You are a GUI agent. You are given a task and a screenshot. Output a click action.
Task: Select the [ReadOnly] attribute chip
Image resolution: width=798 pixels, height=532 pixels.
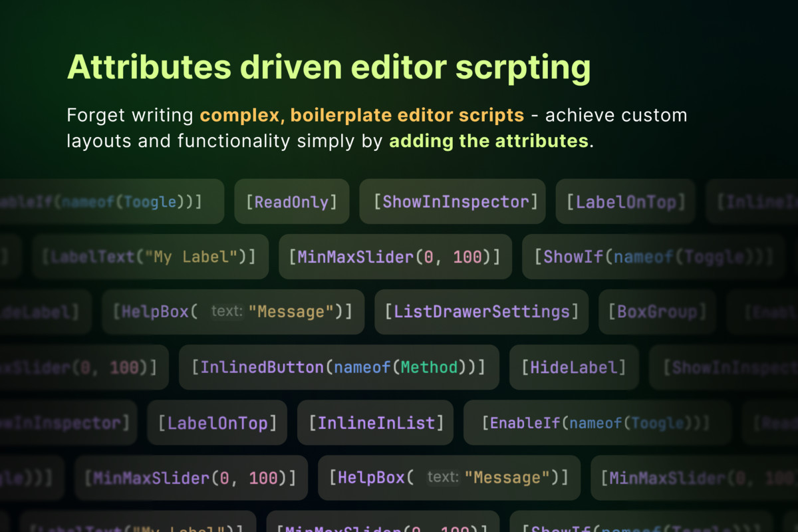pyautogui.click(x=291, y=201)
